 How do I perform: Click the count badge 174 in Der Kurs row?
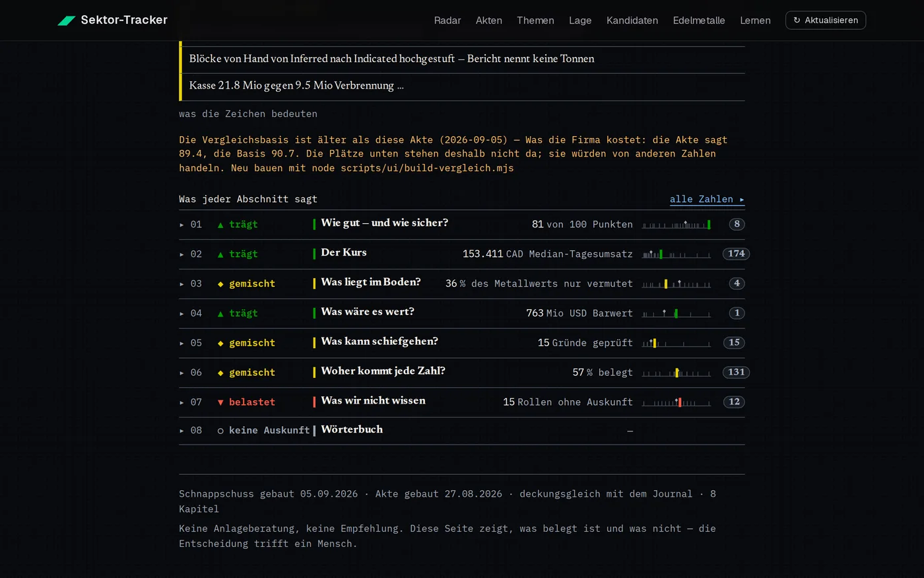click(x=736, y=254)
